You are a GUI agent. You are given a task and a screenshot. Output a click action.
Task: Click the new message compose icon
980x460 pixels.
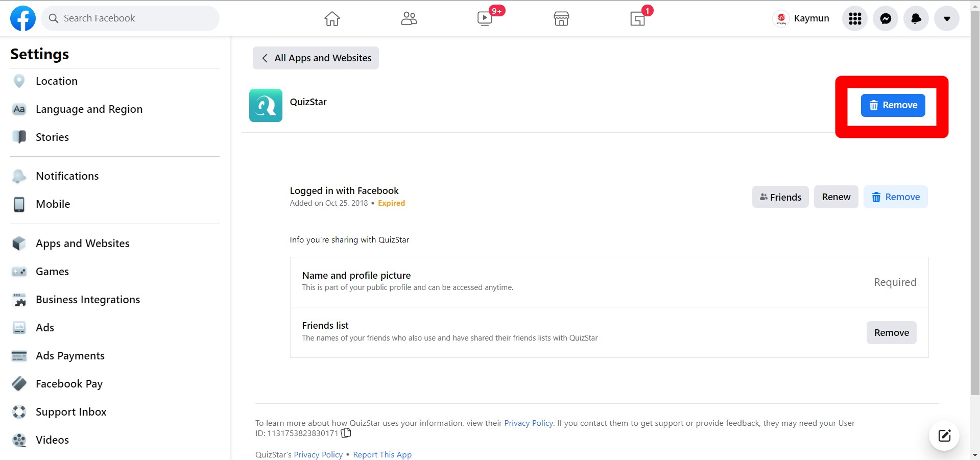click(x=944, y=435)
